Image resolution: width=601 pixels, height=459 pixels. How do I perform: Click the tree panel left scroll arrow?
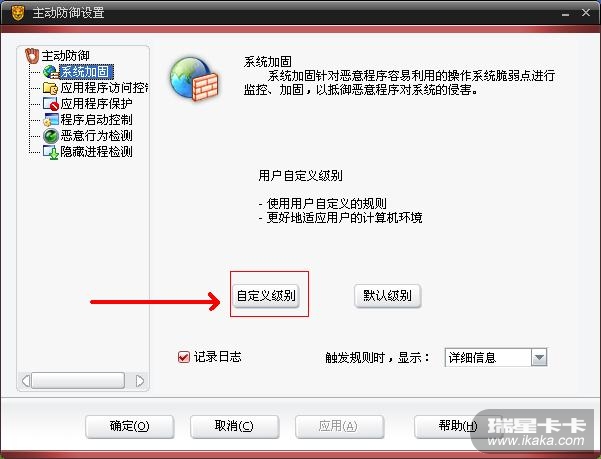pyautogui.click(x=26, y=381)
